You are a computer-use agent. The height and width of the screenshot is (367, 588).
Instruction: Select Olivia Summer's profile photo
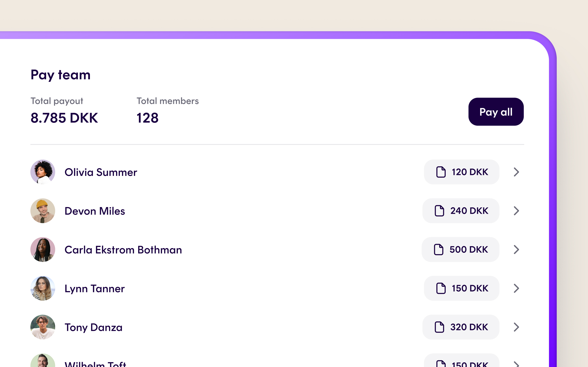pos(43,172)
